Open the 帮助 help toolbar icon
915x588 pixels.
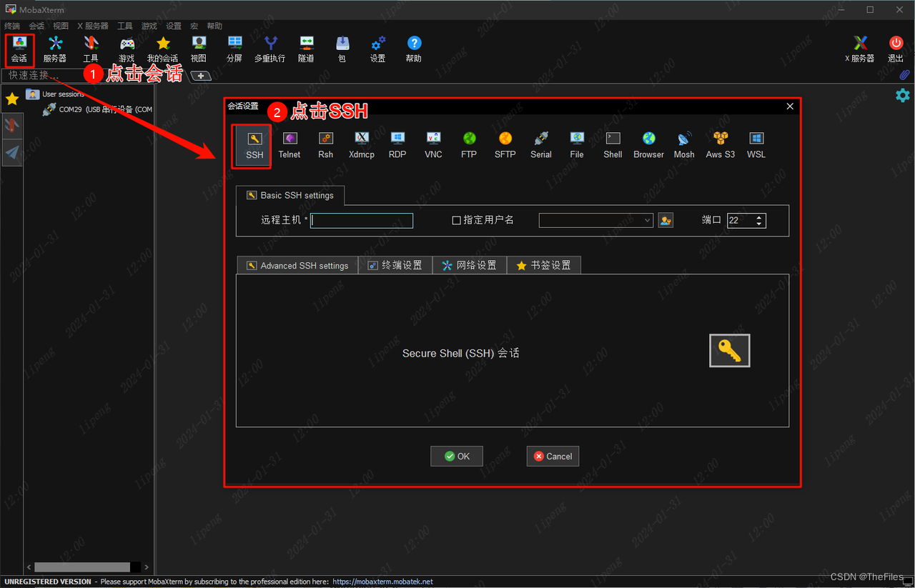coord(413,50)
